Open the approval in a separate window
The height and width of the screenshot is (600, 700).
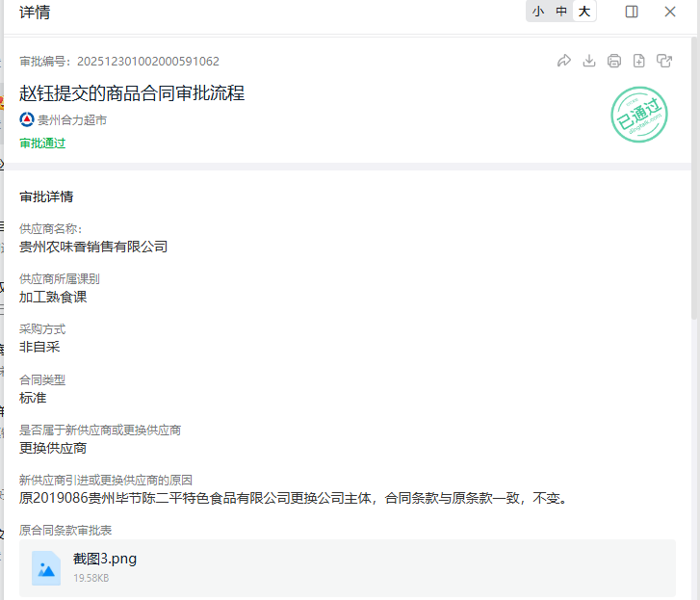[x=664, y=61]
